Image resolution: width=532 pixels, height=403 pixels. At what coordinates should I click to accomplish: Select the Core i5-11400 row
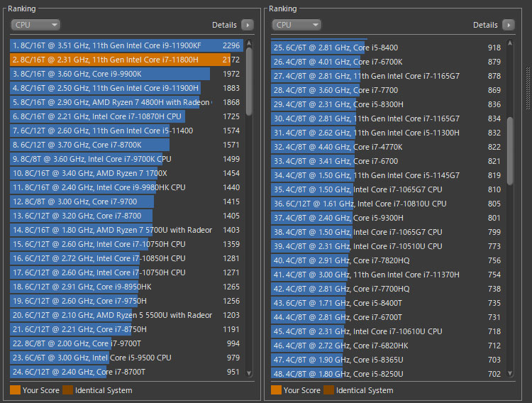(126, 131)
